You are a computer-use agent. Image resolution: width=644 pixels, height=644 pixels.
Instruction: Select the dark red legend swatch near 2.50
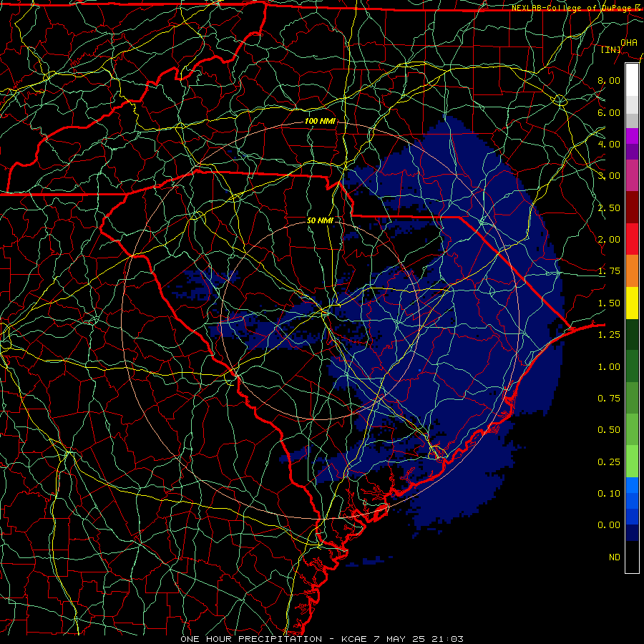click(632, 208)
